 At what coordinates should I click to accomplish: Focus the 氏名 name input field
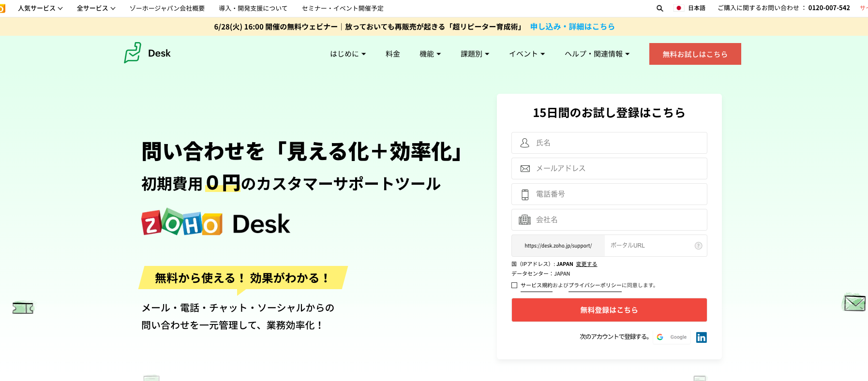tap(609, 143)
